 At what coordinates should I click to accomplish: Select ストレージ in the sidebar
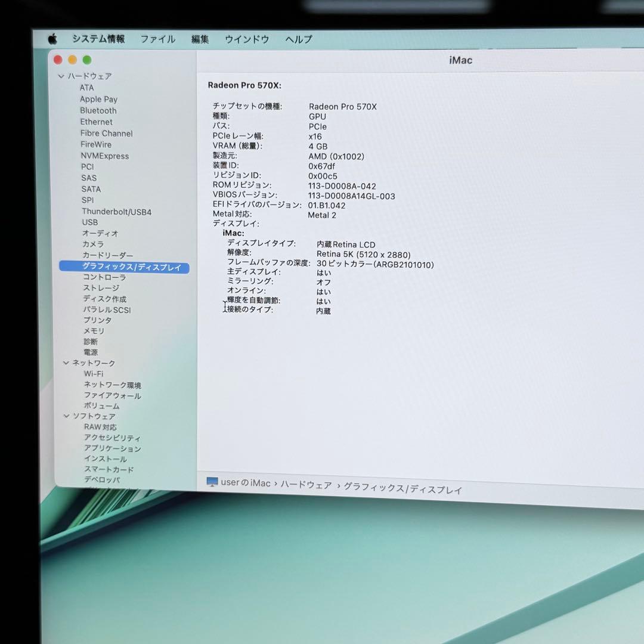tap(101, 288)
